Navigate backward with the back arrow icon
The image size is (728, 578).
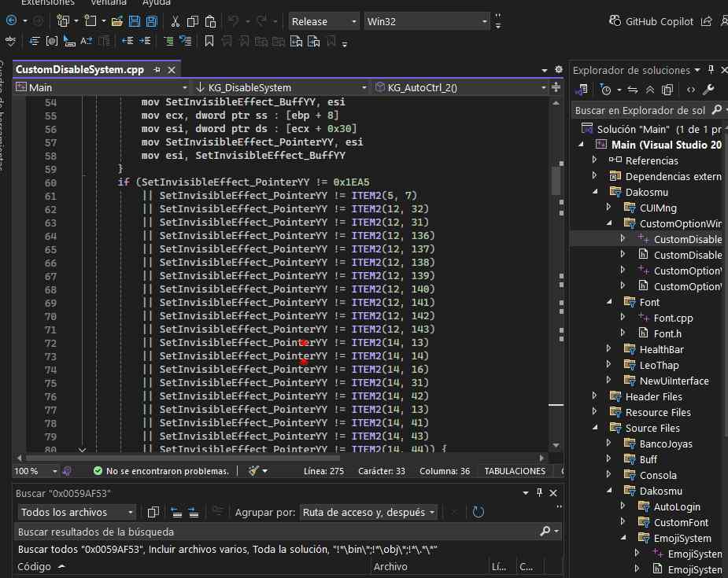point(12,21)
